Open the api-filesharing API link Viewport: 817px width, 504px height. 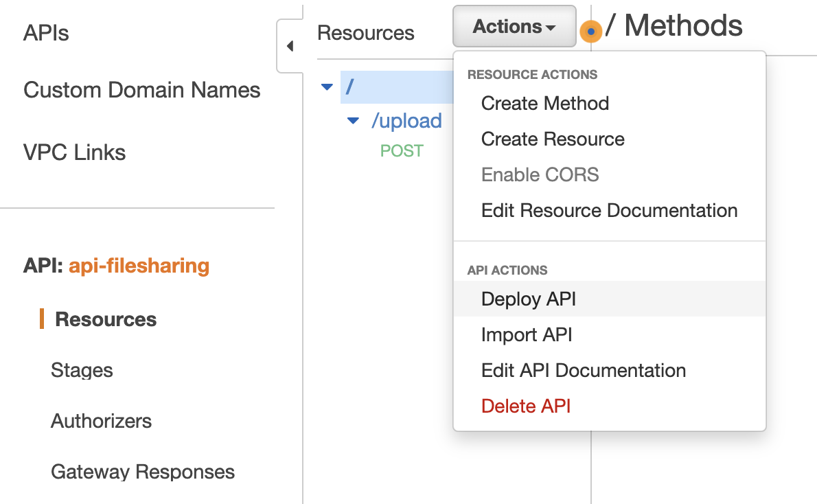(139, 266)
